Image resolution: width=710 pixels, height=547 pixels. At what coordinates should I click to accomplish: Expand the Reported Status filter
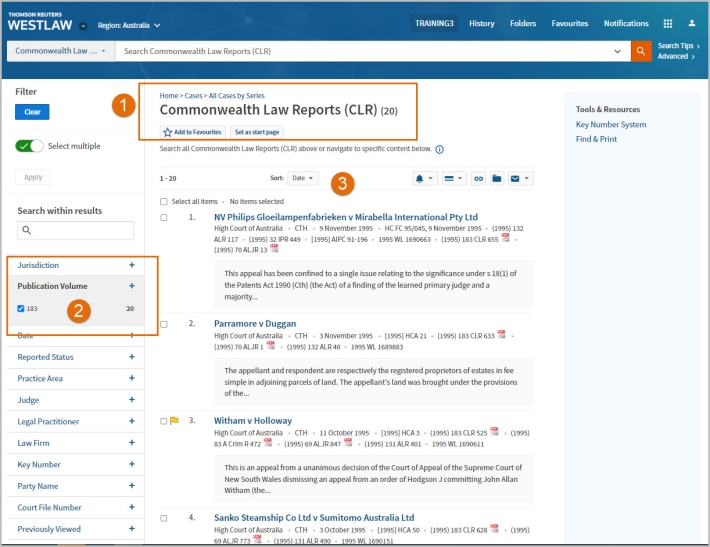pyautogui.click(x=132, y=357)
